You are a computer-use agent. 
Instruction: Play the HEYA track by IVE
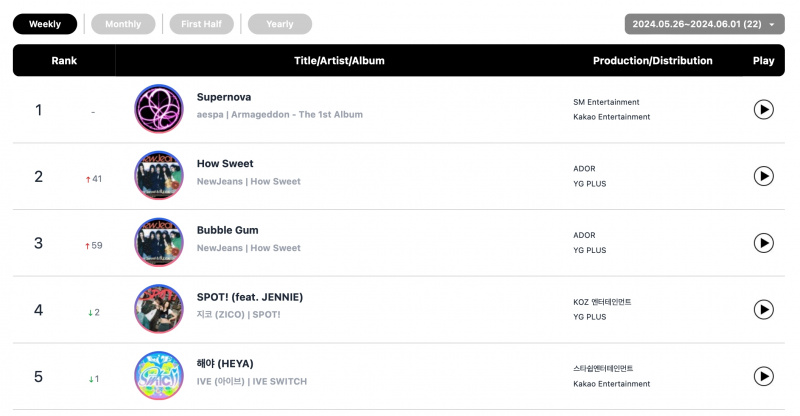763,376
